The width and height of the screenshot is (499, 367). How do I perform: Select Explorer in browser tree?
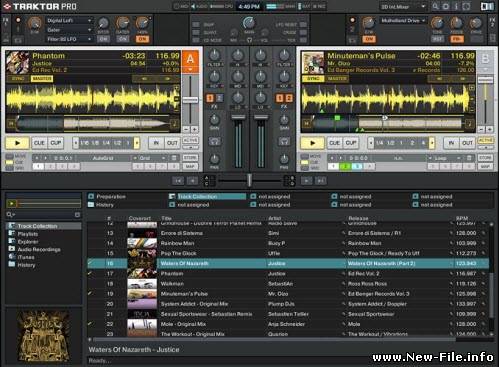[28, 241]
